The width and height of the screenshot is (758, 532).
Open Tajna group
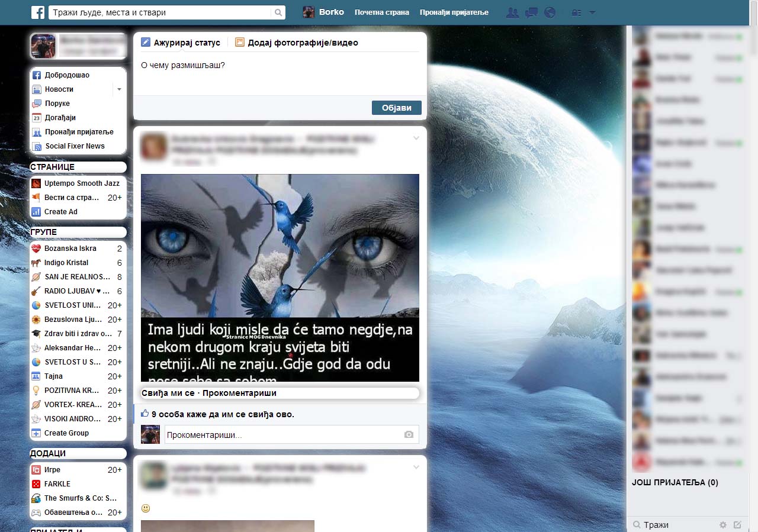[x=78, y=376]
